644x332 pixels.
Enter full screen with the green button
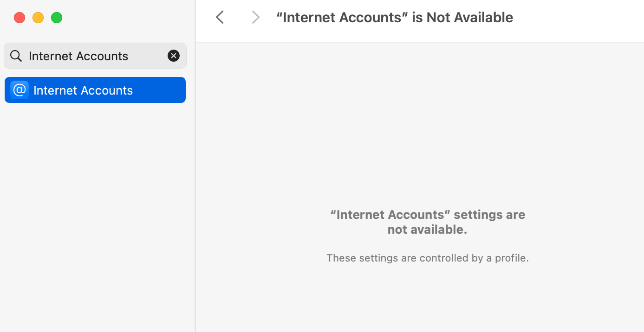click(57, 18)
